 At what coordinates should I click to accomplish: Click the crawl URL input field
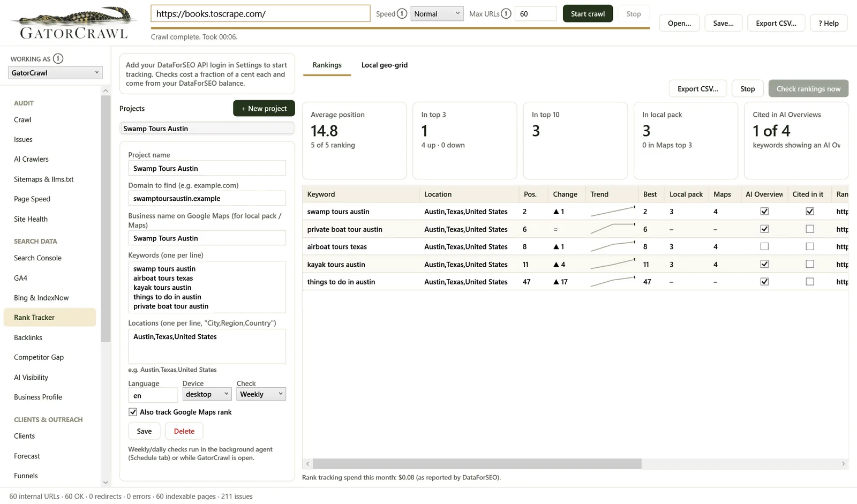point(260,14)
